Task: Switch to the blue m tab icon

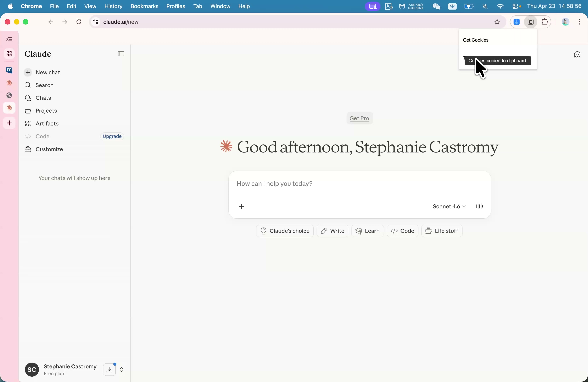Action: coord(9,70)
